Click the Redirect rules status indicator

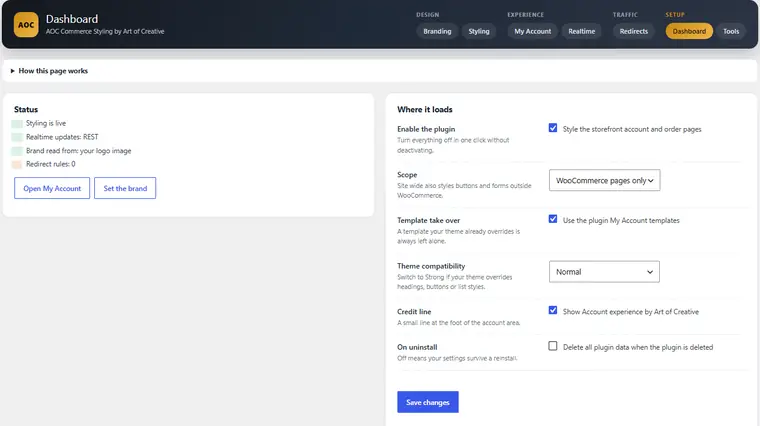click(17, 164)
